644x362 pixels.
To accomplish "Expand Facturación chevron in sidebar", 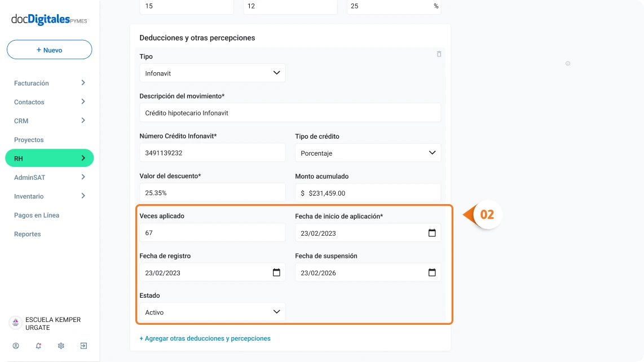I will [x=83, y=83].
